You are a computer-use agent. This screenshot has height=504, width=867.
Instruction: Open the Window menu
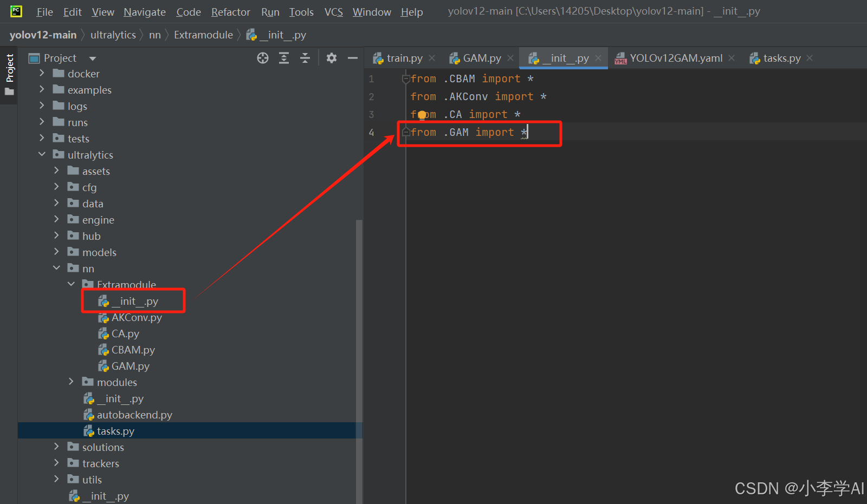click(372, 12)
